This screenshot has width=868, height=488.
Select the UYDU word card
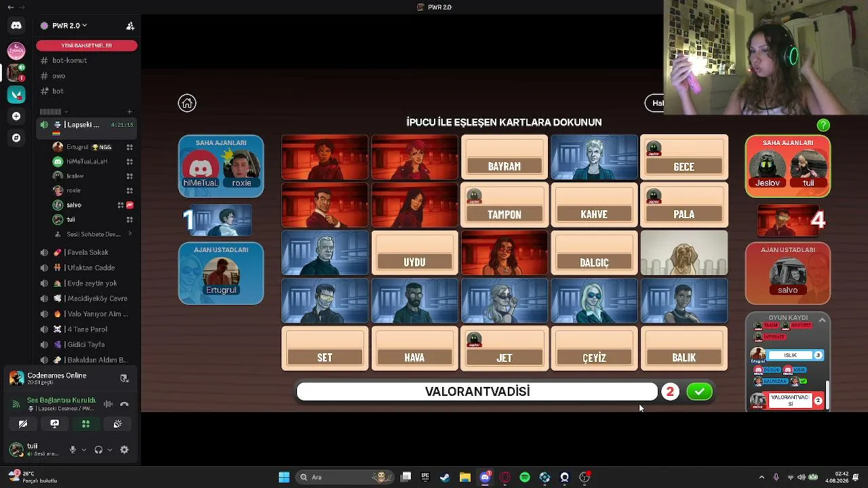(414, 253)
